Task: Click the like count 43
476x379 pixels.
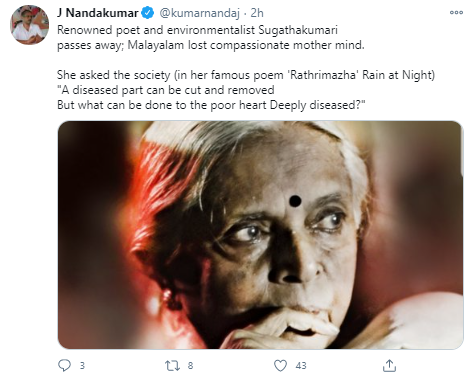Action: [x=301, y=366]
